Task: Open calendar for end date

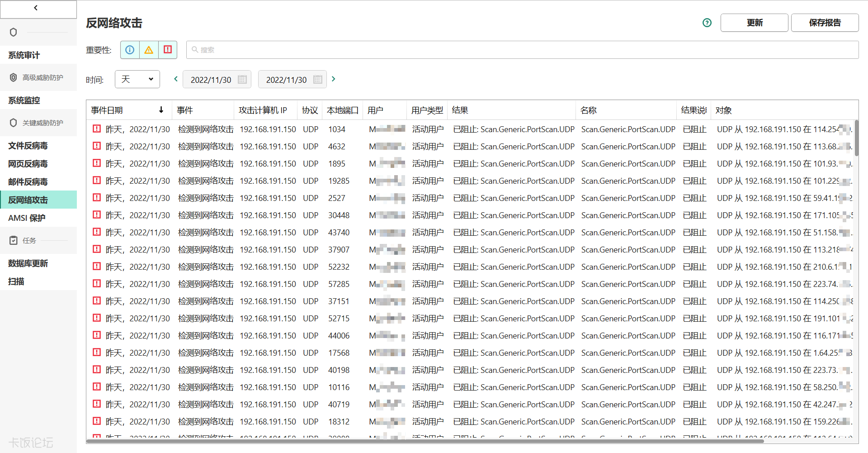Action: point(318,80)
